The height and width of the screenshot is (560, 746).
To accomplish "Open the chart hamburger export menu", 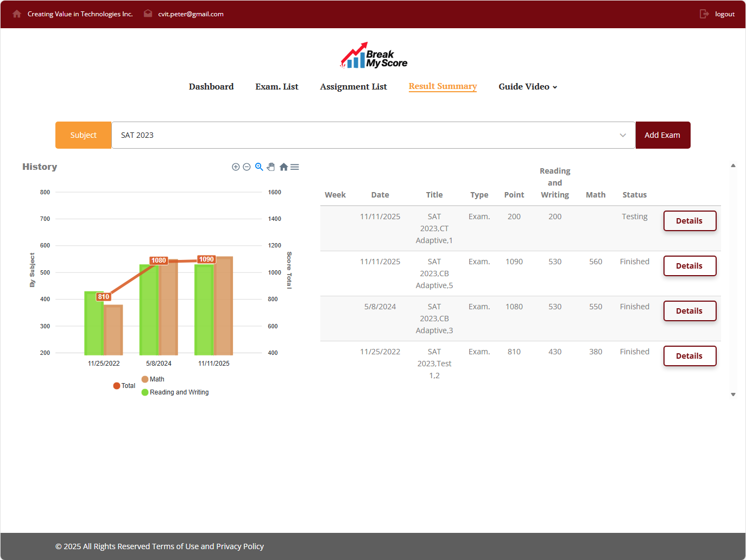I will (x=295, y=167).
